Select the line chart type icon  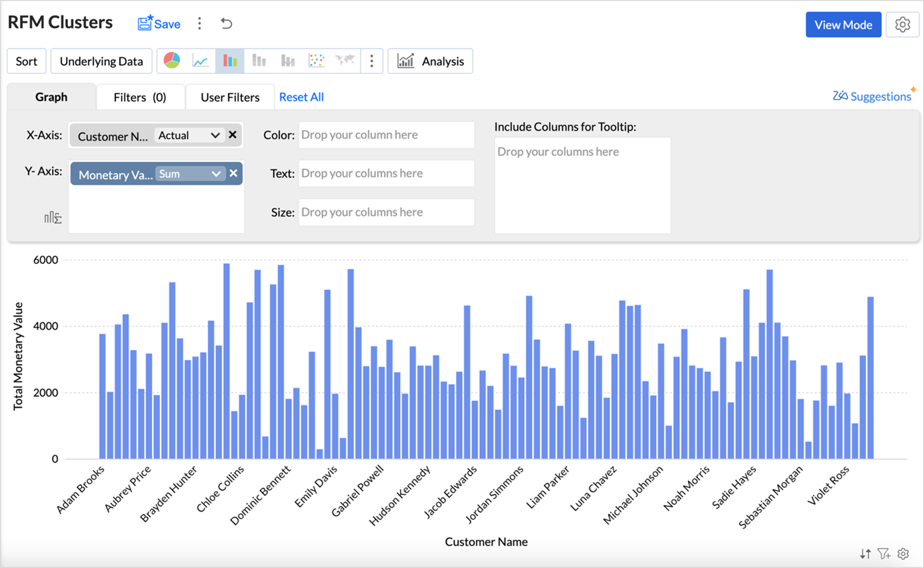pos(201,61)
